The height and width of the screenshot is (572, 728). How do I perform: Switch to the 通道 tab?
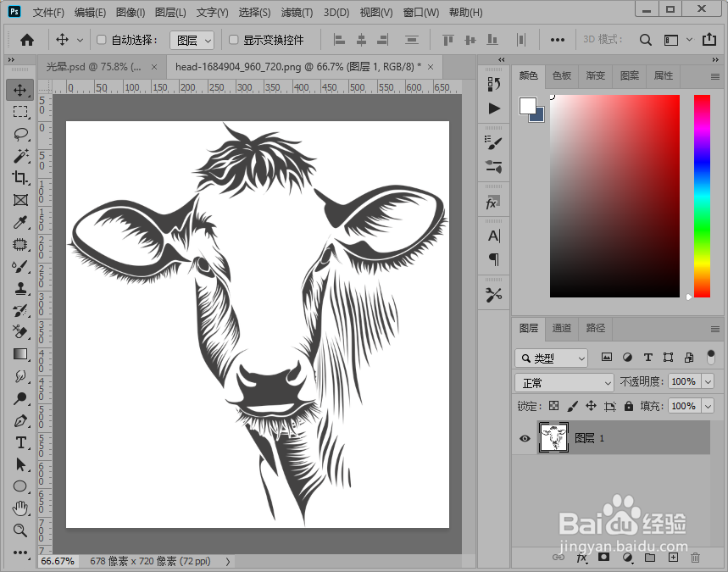(x=561, y=328)
